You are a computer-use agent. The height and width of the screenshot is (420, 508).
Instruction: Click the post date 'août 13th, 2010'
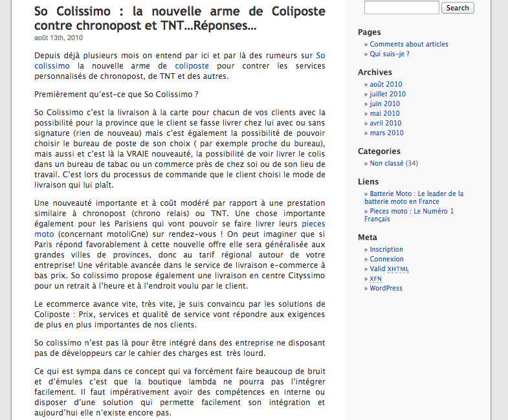point(59,38)
